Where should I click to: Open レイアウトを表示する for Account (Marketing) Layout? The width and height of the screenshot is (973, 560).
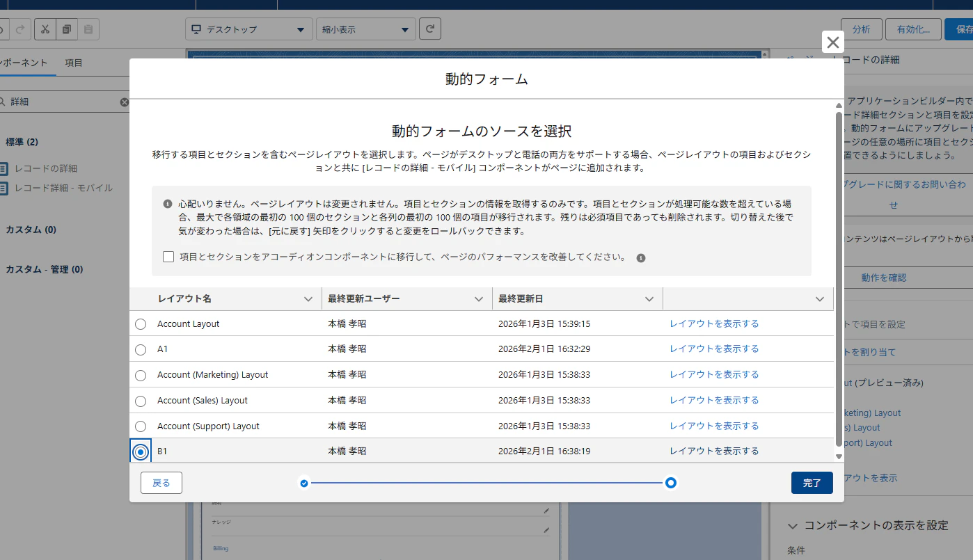click(x=714, y=374)
